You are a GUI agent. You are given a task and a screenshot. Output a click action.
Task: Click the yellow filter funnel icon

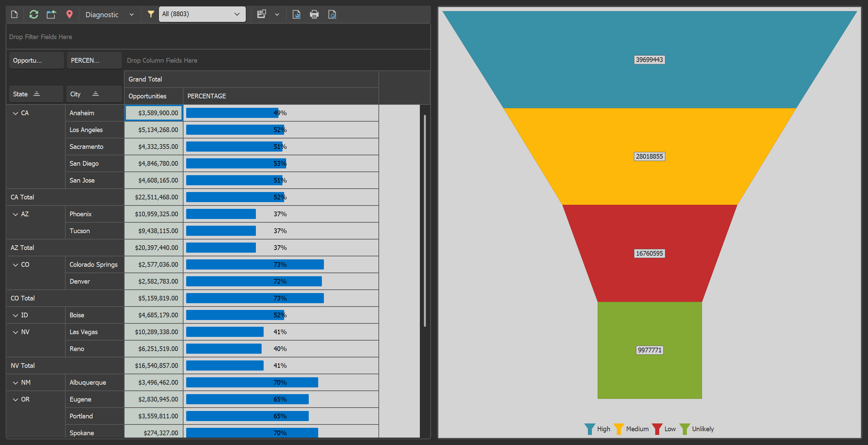tap(151, 14)
